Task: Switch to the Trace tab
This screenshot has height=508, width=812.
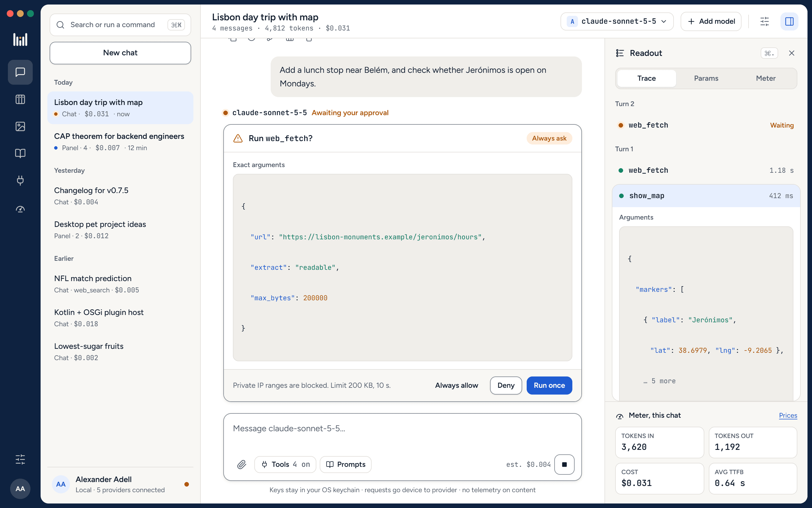Action: coord(646,78)
